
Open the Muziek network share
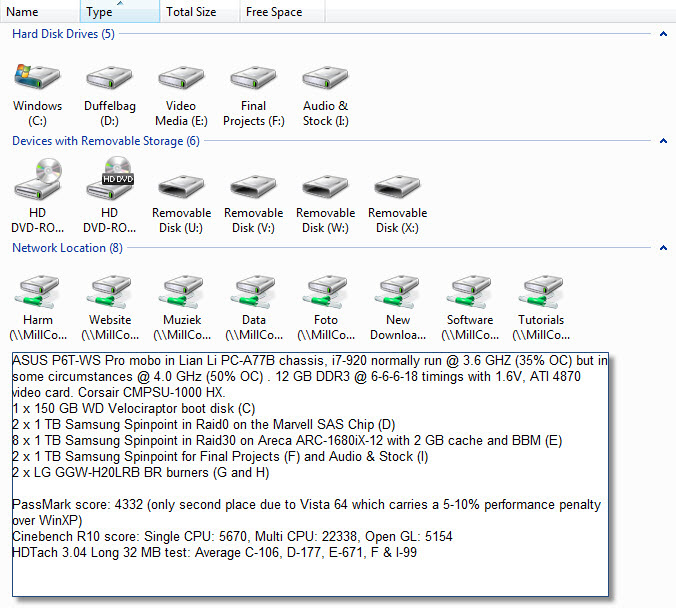tap(181, 292)
